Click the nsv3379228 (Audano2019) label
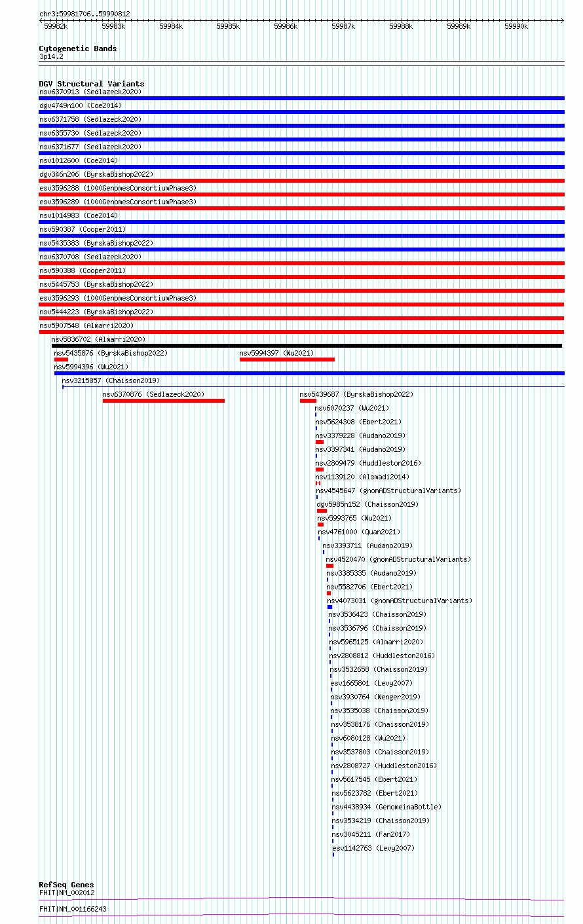This screenshot has height=924, width=583. click(x=361, y=435)
